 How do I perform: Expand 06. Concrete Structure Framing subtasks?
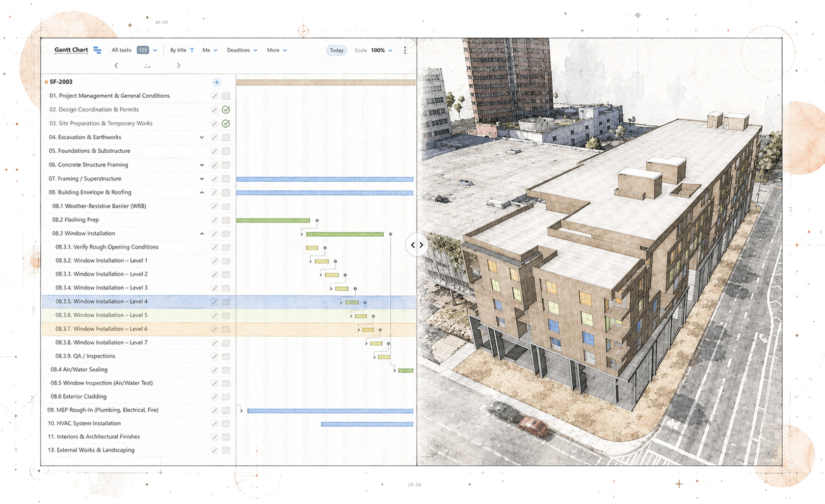click(202, 165)
